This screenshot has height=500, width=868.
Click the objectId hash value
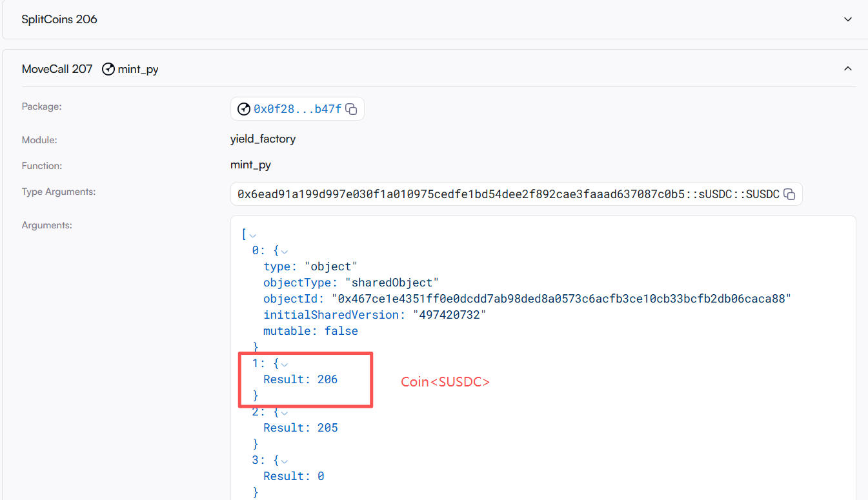(561, 299)
